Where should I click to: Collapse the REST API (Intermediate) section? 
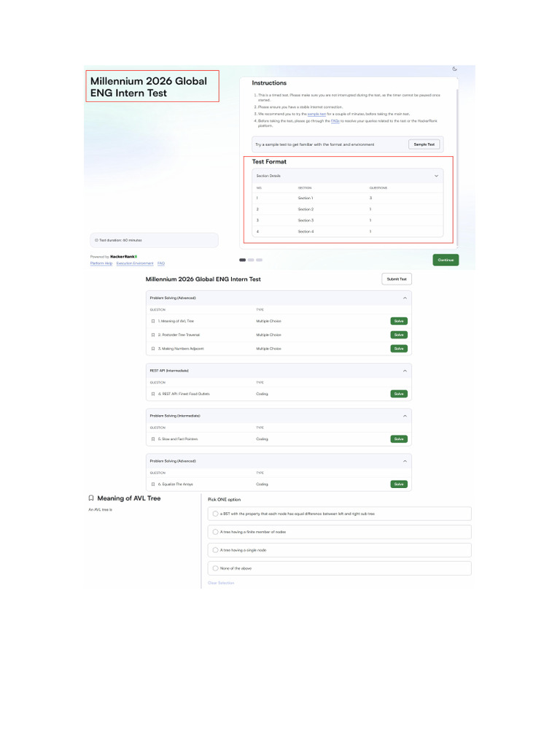pyautogui.click(x=405, y=371)
